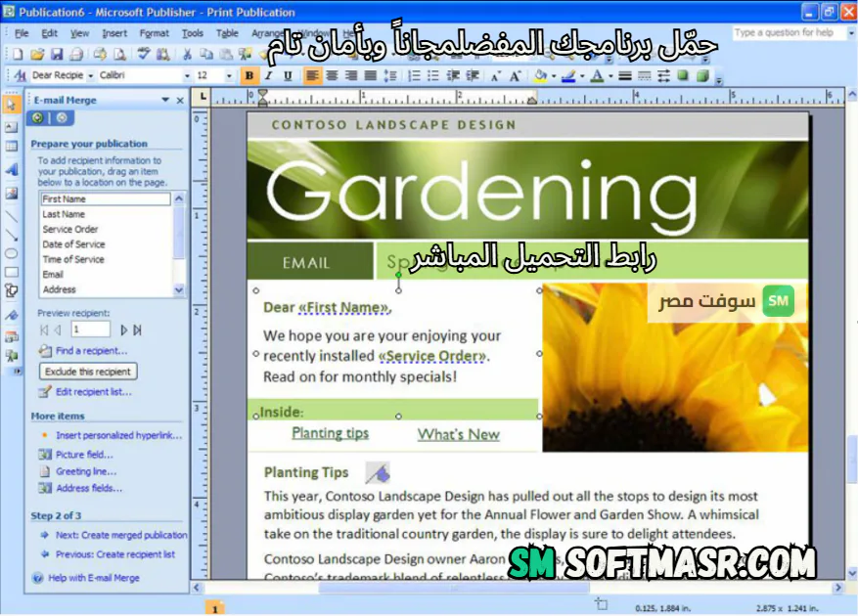Image resolution: width=858 pixels, height=616 pixels.
Task: Apply bulleted list formatting
Action: tap(432, 75)
